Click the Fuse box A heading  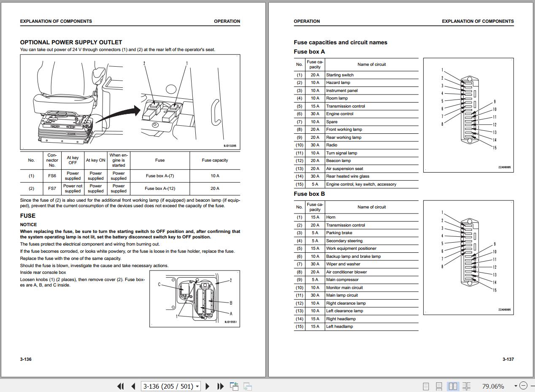pos(309,51)
